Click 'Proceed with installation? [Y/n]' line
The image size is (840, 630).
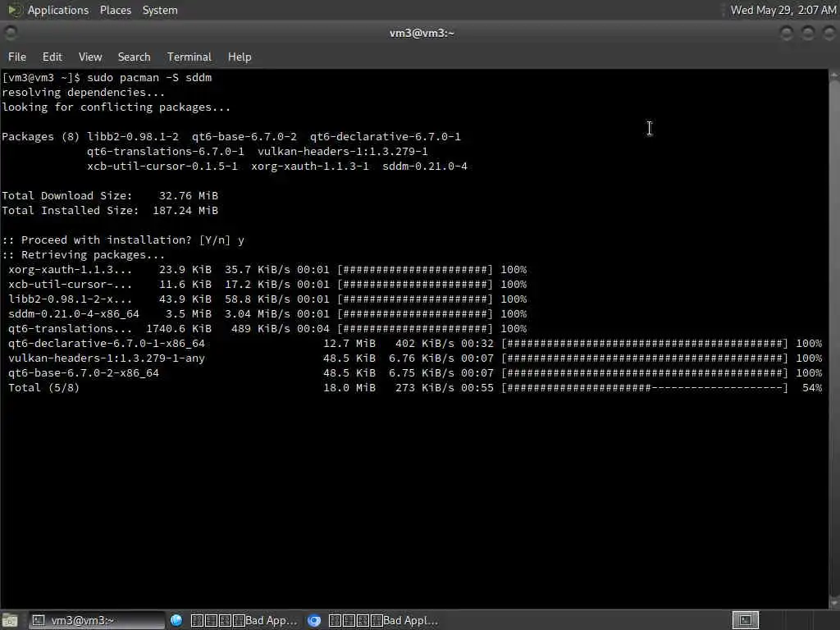click(123, 240)
